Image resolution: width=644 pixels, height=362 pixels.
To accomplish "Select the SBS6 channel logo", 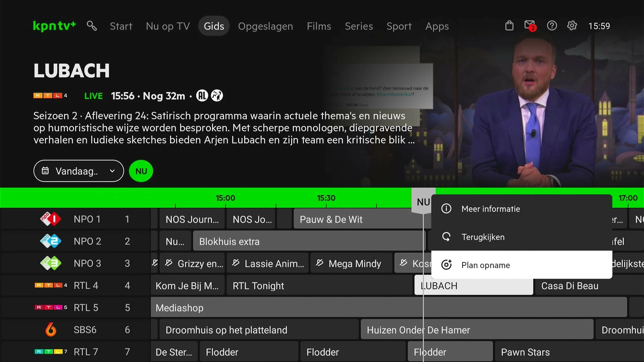I will (x=51, y=330).
